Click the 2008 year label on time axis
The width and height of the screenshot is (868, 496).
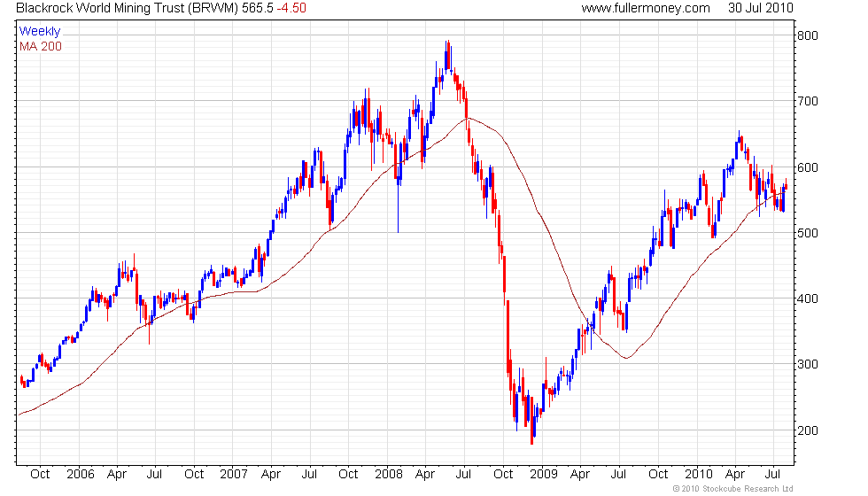[389, 475]
